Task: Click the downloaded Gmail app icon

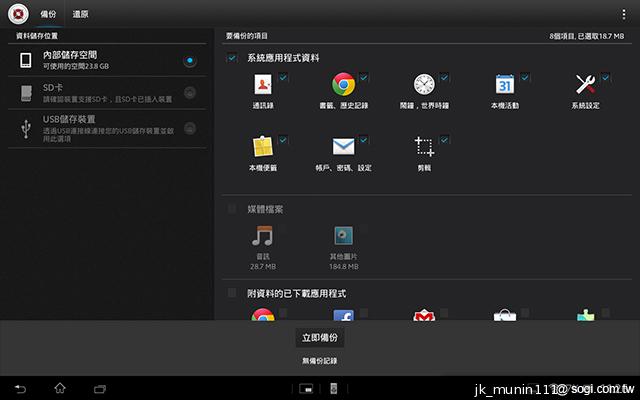Action: tap(424, 315)
